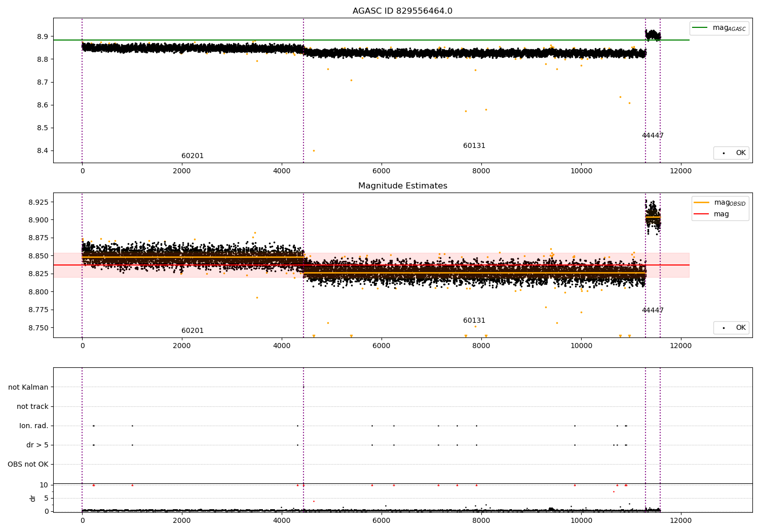The height and width of the screenshot is (532, 760).
Task: Click the 'dr > 5' axis label
Action: (37, 445)
